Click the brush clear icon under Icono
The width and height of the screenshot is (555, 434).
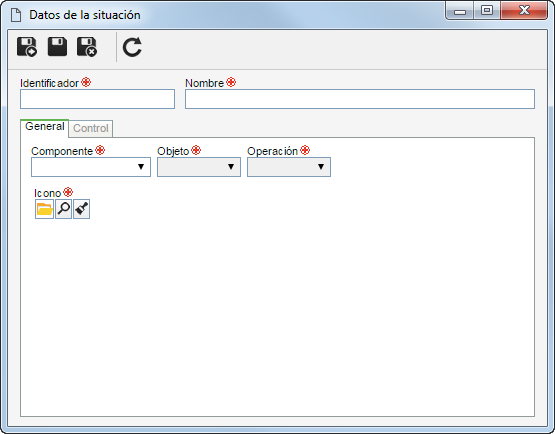(81, 209)
